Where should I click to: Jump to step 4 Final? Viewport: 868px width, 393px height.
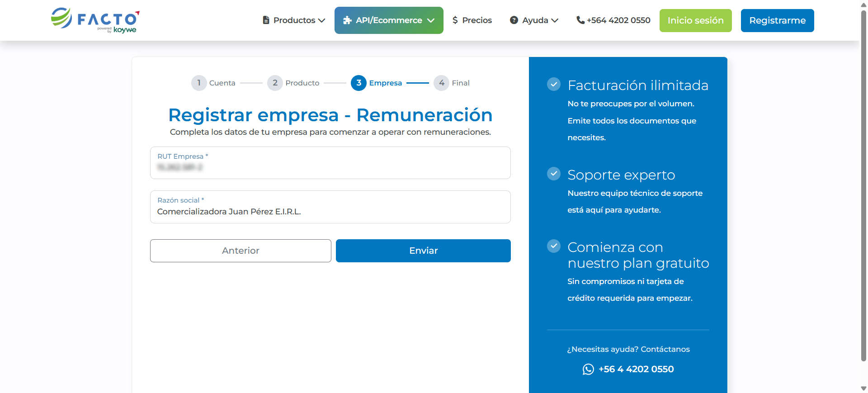pyautogui.click(x=451, y=83)
